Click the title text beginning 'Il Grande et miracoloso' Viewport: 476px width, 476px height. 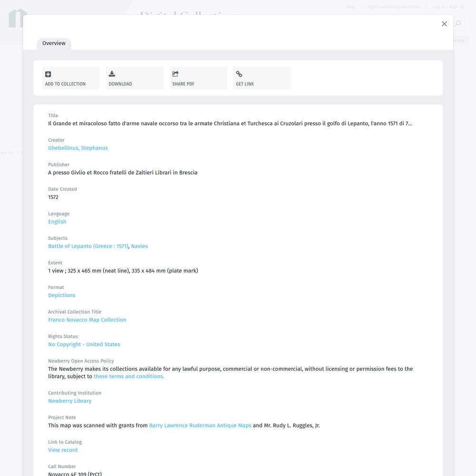click(x=230, y=124)
